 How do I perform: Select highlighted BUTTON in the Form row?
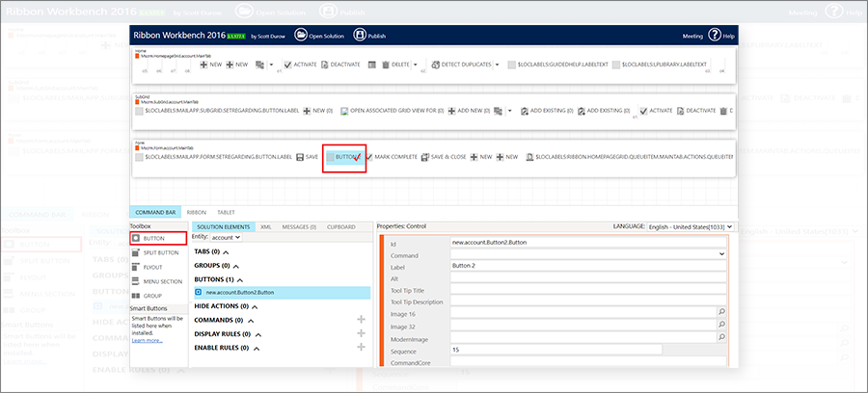[x=343, y=158]
